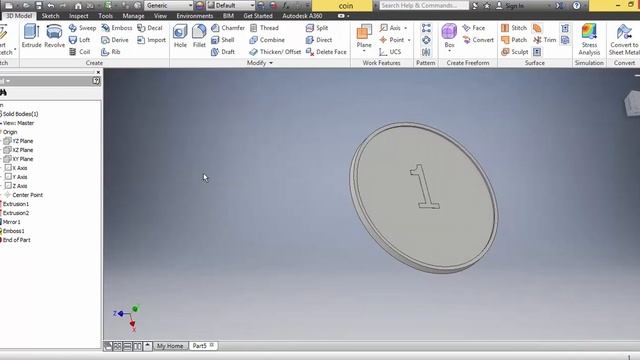Viewport: 640px width, 360px height.
Task: Open the Environments tab
Action: 195,16
